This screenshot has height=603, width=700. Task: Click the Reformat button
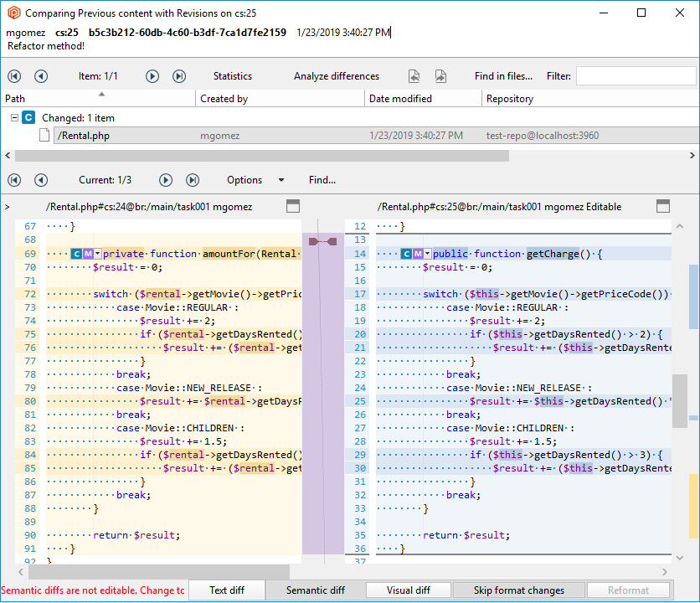tap(629, 590)
